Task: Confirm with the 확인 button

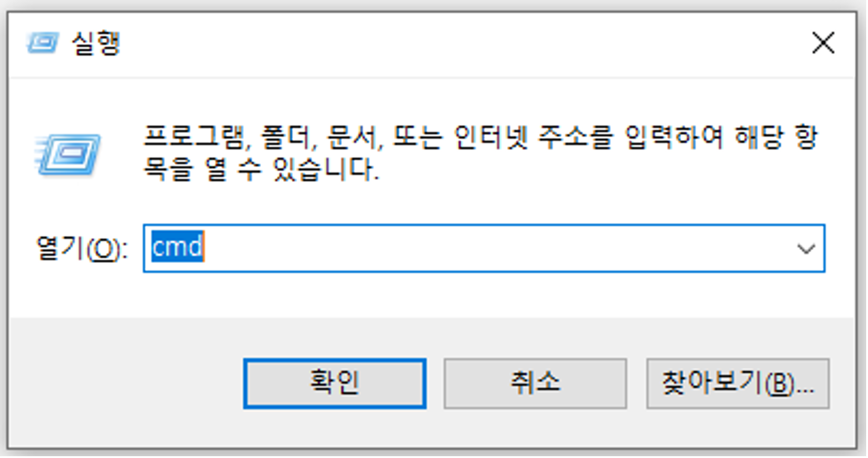Action: point(335,384)
